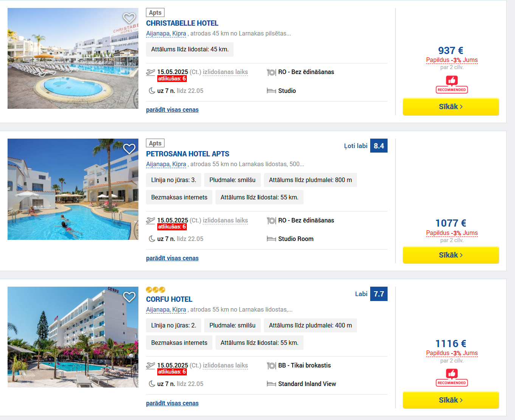Image resolution: width=515 pixels, height=420 pixels.
Task: Toggle heart favorite on Petrosana Hotel Apts
Action: (129, 149)
